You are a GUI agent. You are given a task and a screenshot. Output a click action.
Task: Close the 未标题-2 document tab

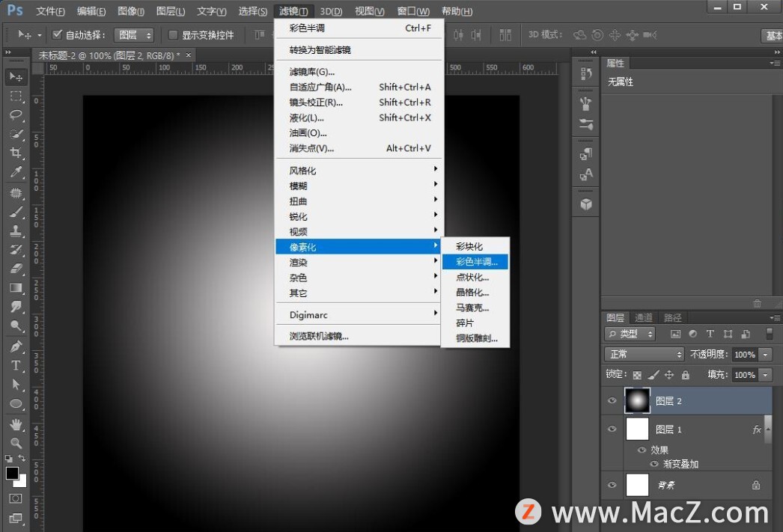tap(188, 55)
